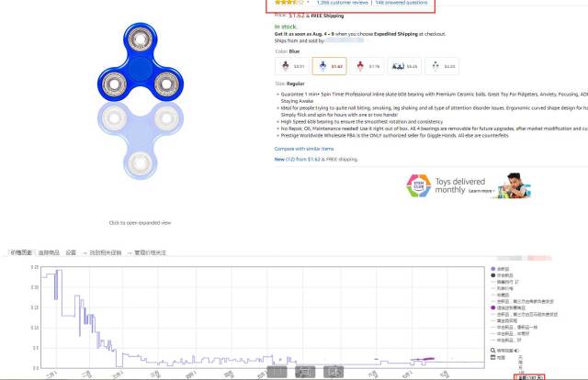The width and height of the screenshot is (588, 380).
Task: Open the 设置 settings tab
Action: coord(71,252)
